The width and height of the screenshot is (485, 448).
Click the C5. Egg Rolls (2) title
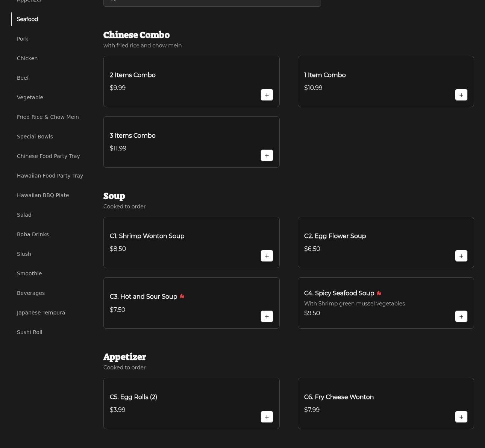pyautogui.click(x=133, y=397)
